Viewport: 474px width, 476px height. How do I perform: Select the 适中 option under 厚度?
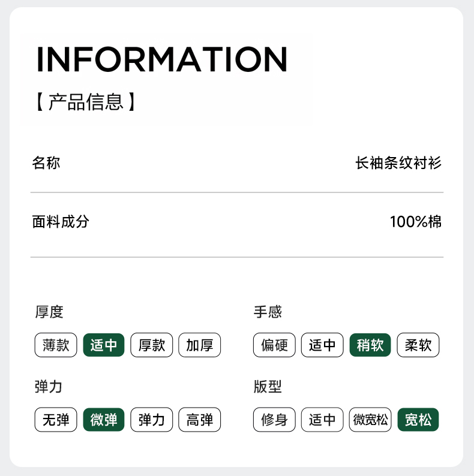104,345
